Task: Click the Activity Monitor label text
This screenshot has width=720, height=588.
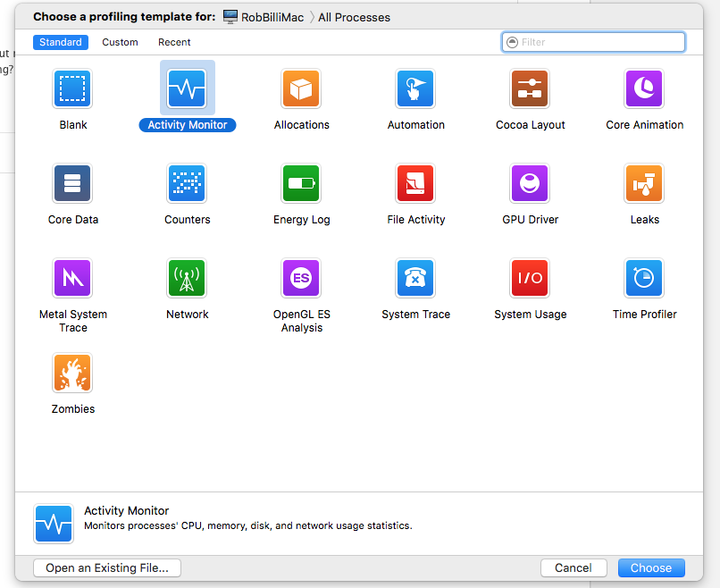Action: point(188,125)
